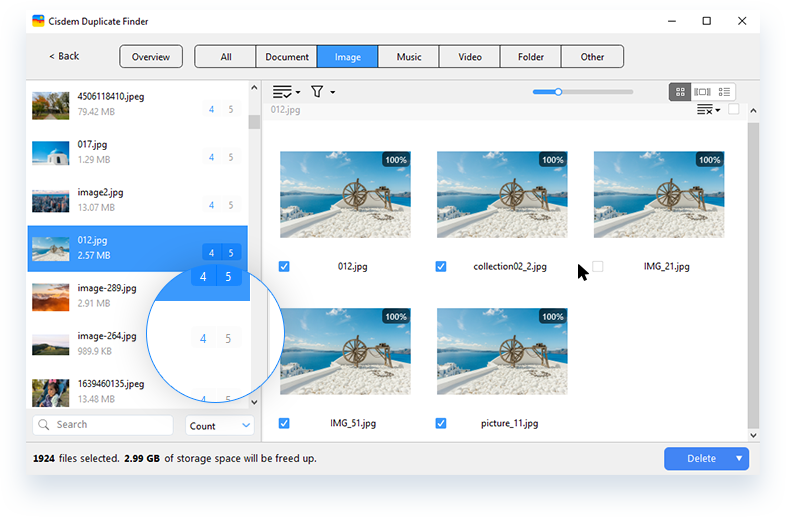The image size is (786, 517).
Task: Switch to grid thumbnail view
Action: point(681,92)
